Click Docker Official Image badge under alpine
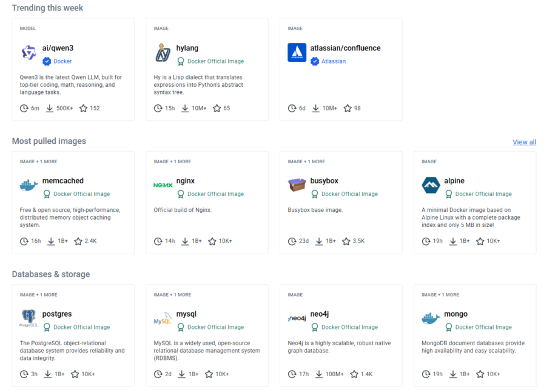Image resolution: width=558 pixels, height=392 pixels. tap(483, 194)
